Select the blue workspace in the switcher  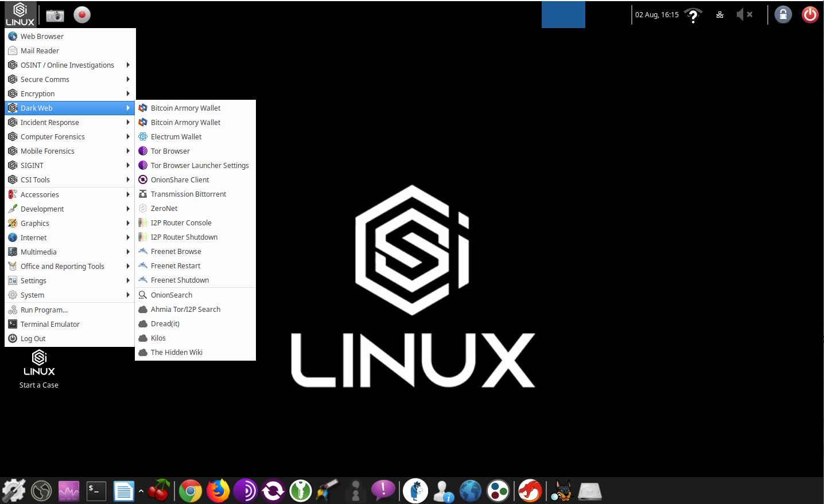563,14
